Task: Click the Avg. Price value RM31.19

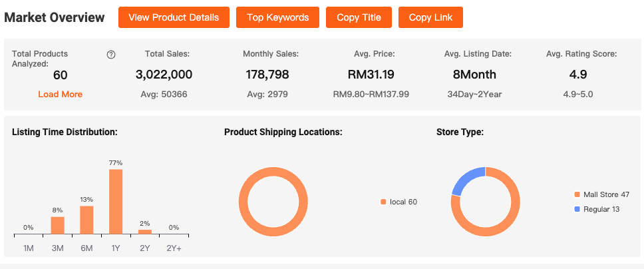Action: (x=371, y=75)
